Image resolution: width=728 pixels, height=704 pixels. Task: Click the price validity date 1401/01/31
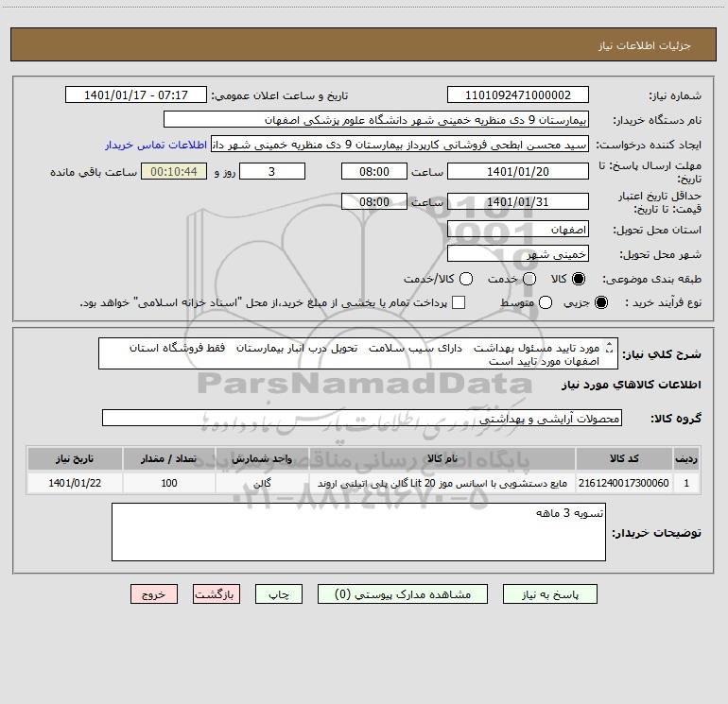[x=518, y=201]
